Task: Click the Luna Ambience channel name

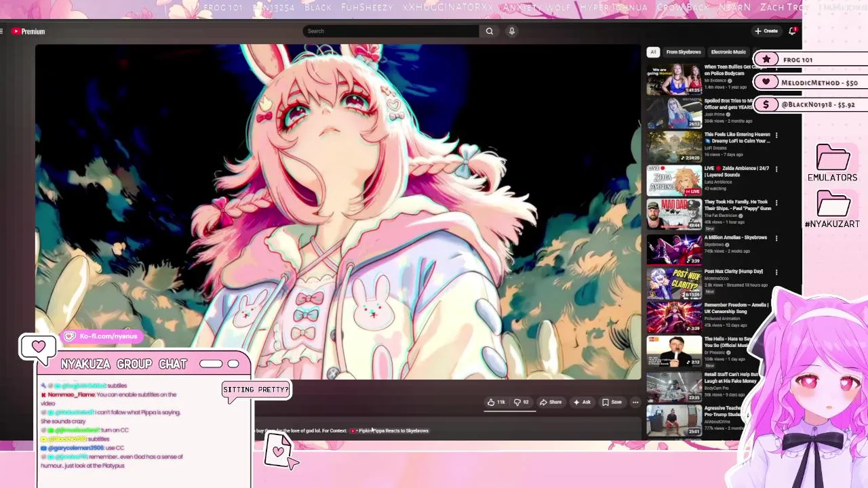Action: (x=719, y=182)
